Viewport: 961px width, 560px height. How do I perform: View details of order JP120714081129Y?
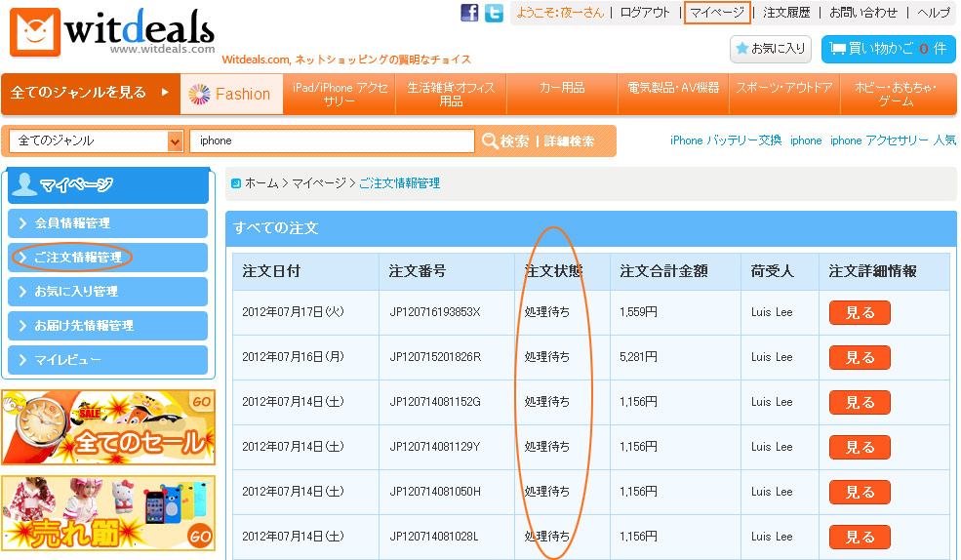(x=860, y=447)
